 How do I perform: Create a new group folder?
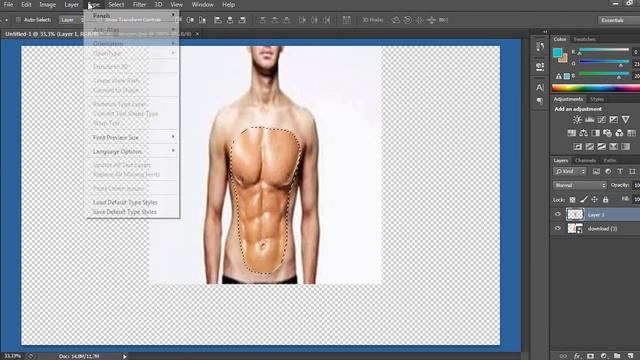(x=617, y=356)
